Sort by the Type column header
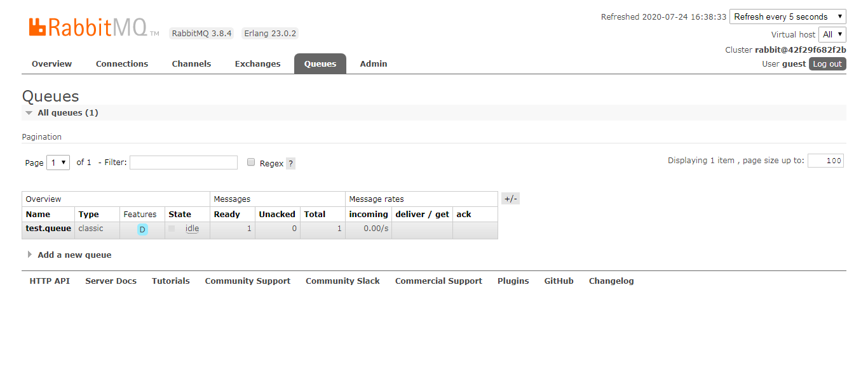The image size is (868, 379). pos(89,214)
